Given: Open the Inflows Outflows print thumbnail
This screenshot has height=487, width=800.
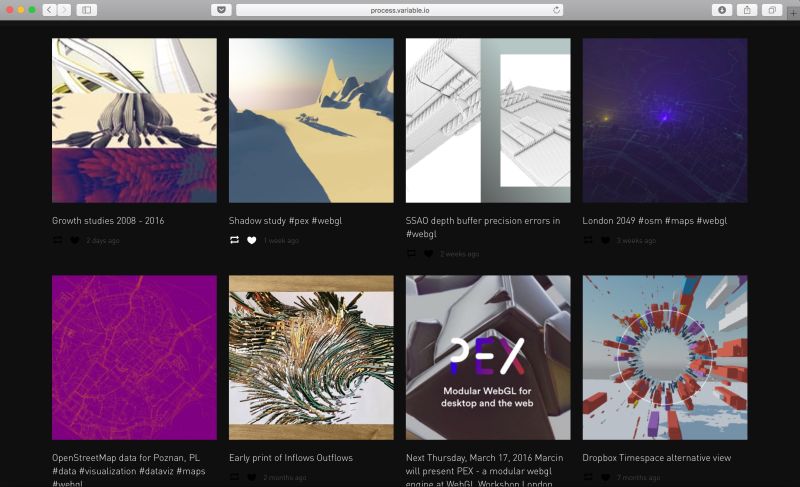Looking at the screenshot, I should [311, 357].
